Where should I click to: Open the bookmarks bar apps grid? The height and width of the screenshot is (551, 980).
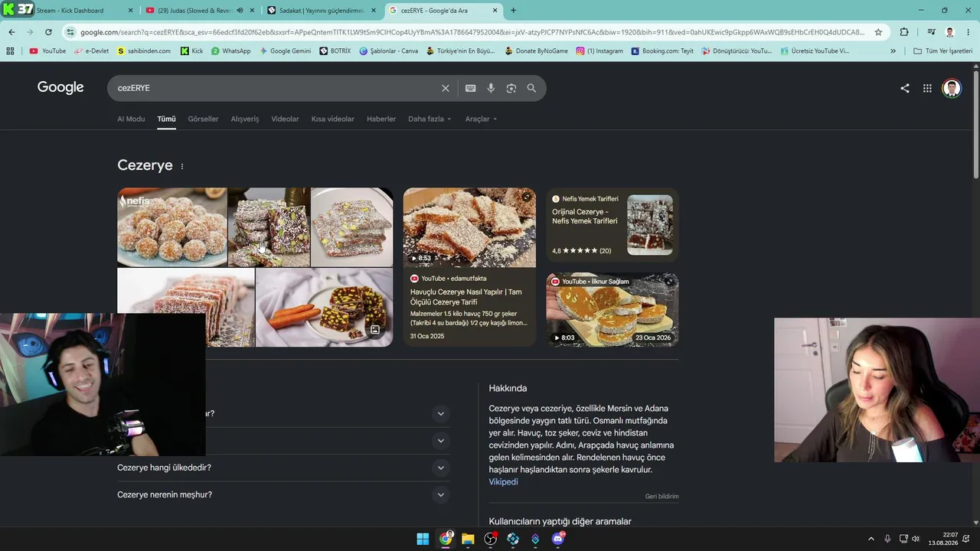tap(10, 51)
